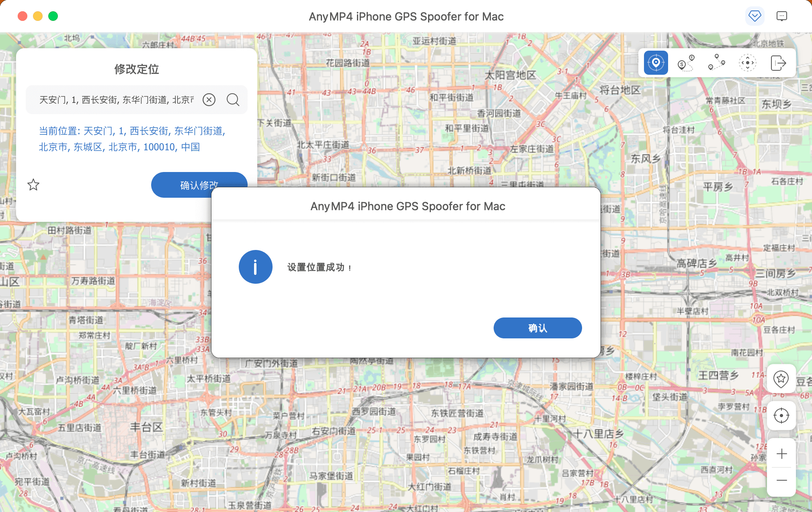Add location to favorites with star icon
Viewport: 812px width, 512px height.
(33, 185)
